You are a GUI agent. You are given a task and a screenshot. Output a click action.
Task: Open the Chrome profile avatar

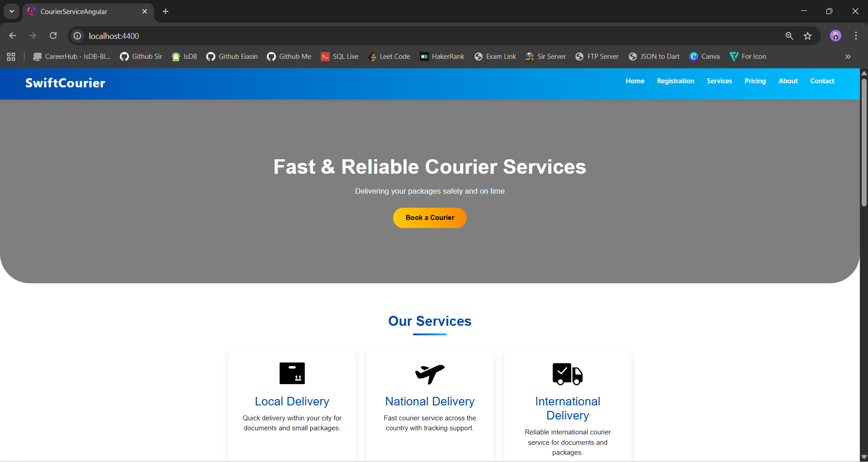[x=835, y=36]
